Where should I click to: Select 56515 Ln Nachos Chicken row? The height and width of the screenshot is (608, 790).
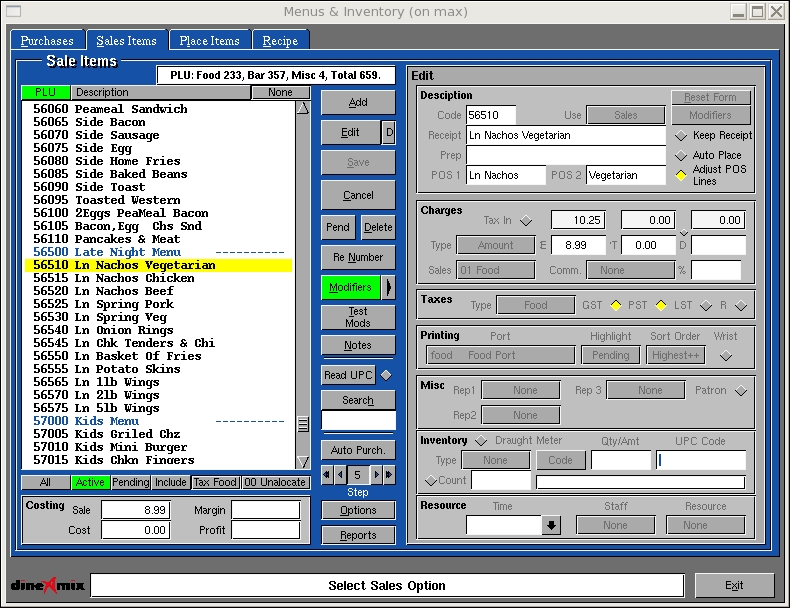click(x=158, y=278)
